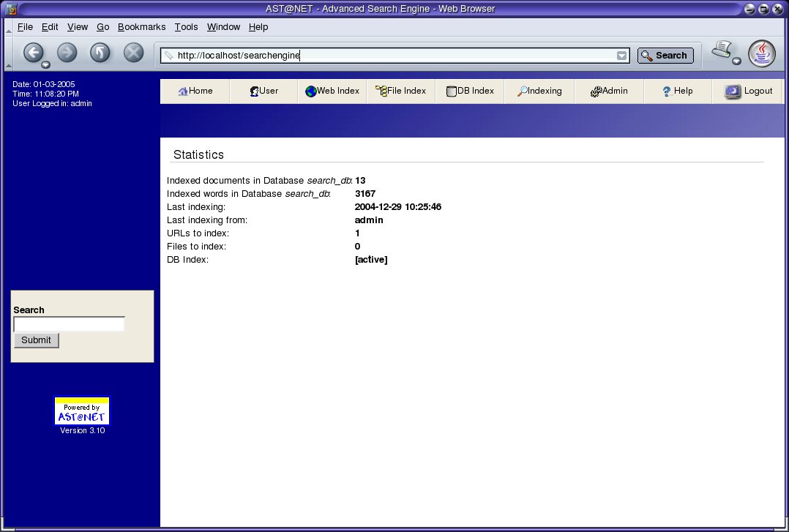789x532 pixels.
Task: Click the Version 3.10 text
Action: (x=83, y=431)
